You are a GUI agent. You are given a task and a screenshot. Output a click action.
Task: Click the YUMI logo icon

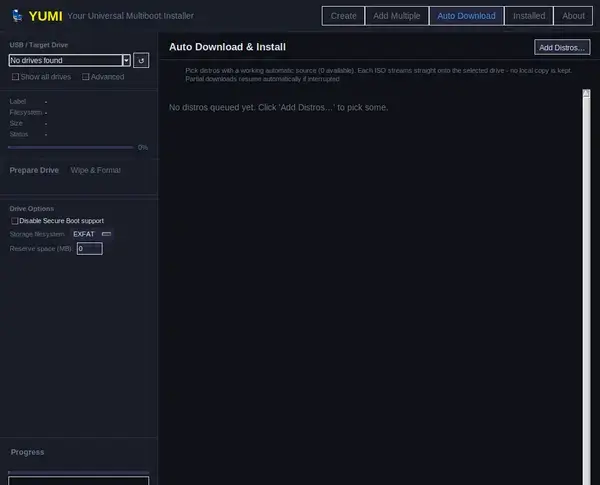pos(17,16)
